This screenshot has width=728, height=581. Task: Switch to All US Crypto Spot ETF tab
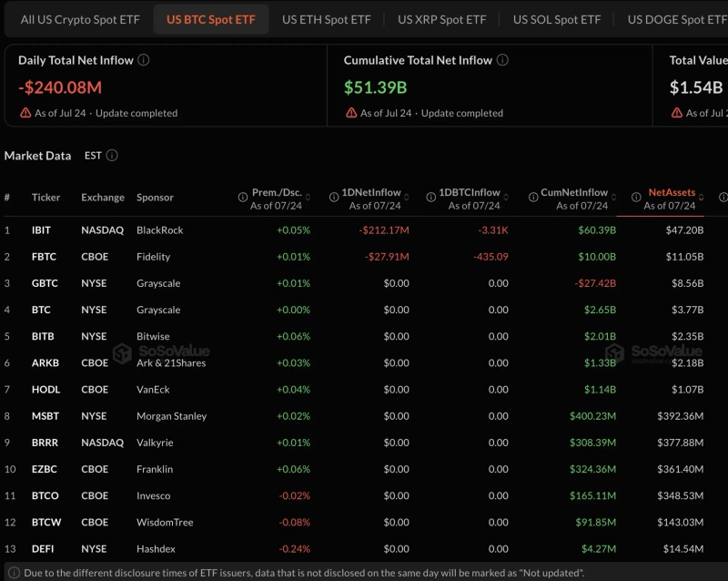80,19
